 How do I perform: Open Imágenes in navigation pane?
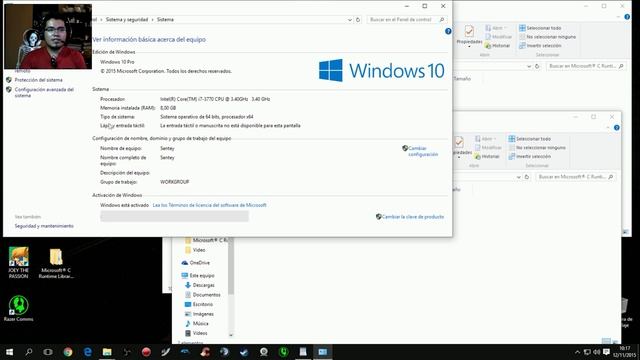pos(199,314)
